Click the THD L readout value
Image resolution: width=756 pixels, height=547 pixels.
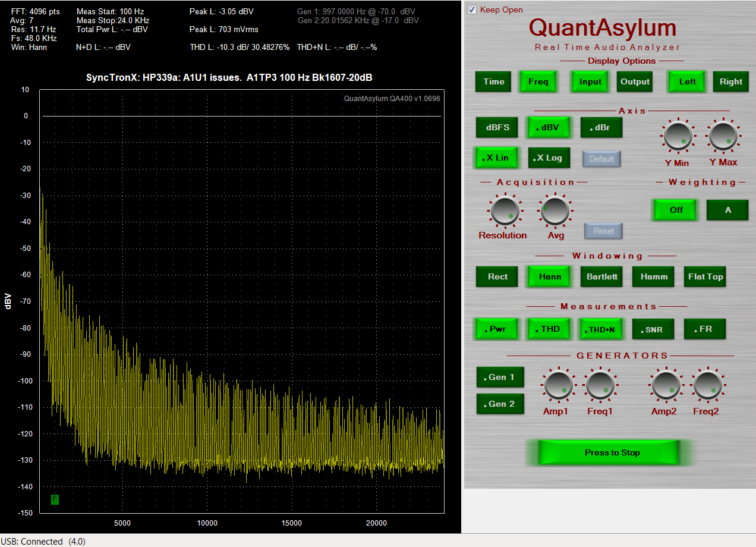coord(240,47)
